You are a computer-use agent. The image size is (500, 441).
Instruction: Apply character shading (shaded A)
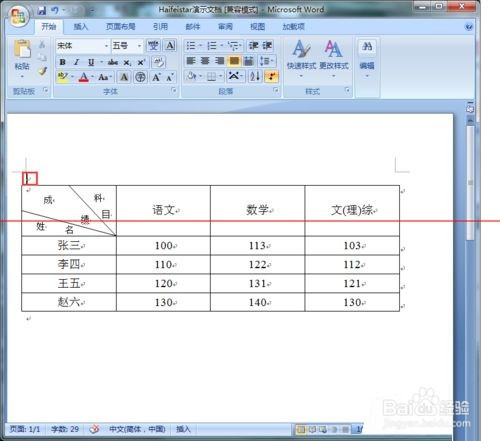click(x=124, y=77)
